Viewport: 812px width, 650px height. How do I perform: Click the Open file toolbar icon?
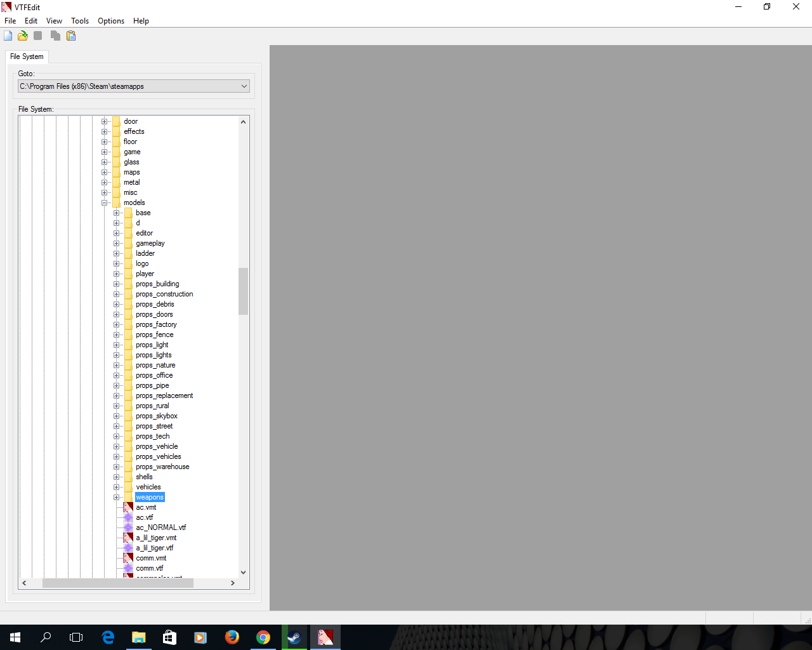tap(23, 36)
